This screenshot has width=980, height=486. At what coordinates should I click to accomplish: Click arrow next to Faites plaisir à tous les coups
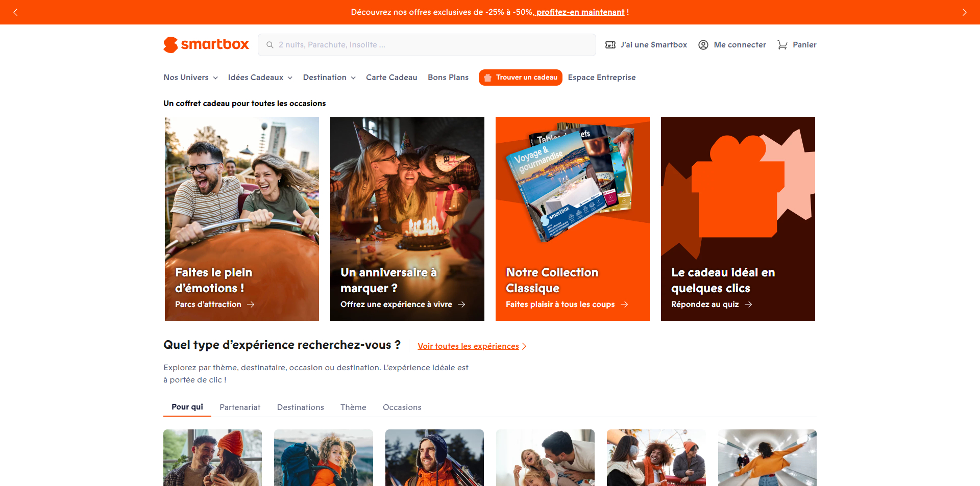click(624, 304)
